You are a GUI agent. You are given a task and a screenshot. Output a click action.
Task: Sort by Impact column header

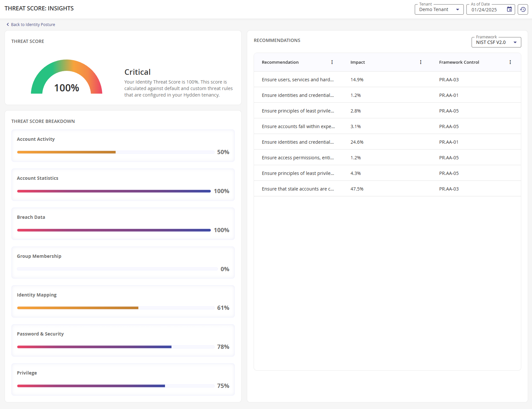[x=358, y=62]
